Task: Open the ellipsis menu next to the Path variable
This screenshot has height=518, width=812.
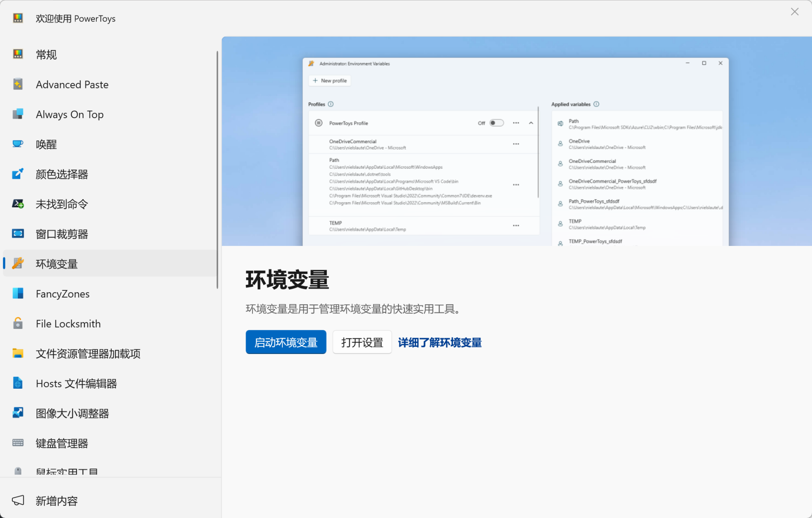Action: click(516, 184)
